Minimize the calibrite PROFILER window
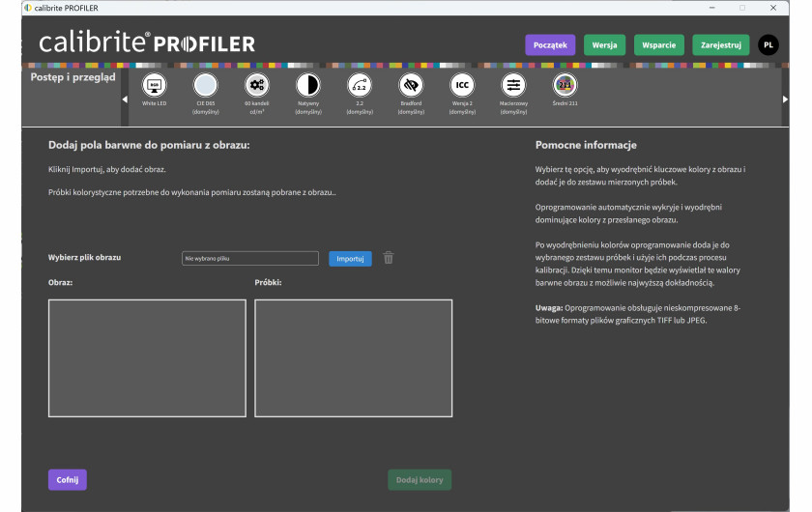This screenshot has width=812, height=512. [712, 8]
